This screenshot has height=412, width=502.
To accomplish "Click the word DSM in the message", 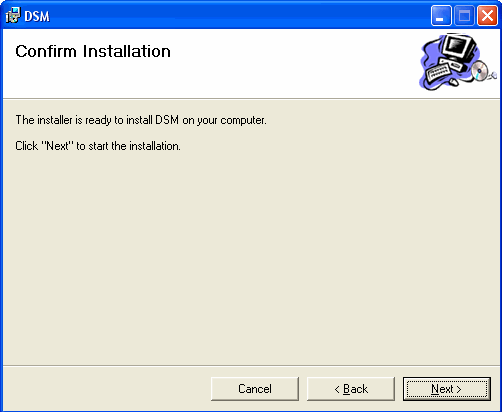I will coord(167,120).
